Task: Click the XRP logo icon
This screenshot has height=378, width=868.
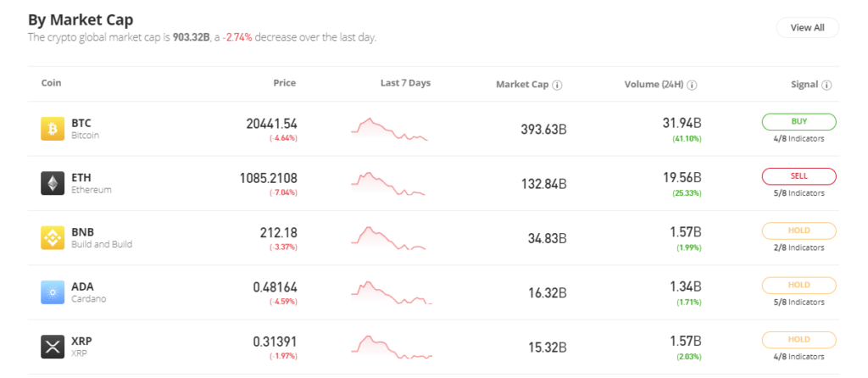Action: (53, 347)
